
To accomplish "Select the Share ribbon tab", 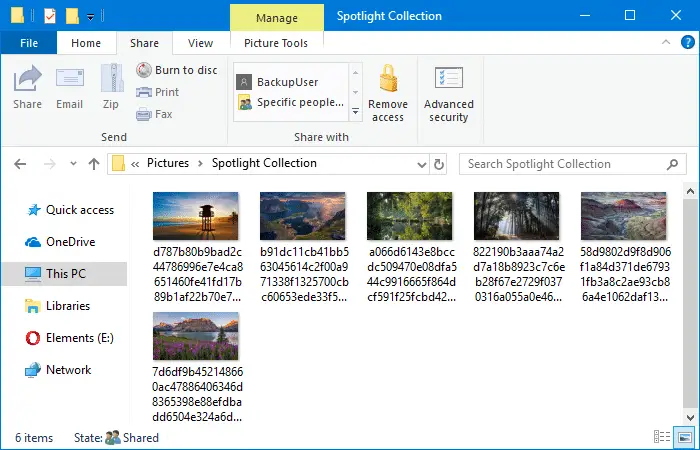I will (144, 43).
